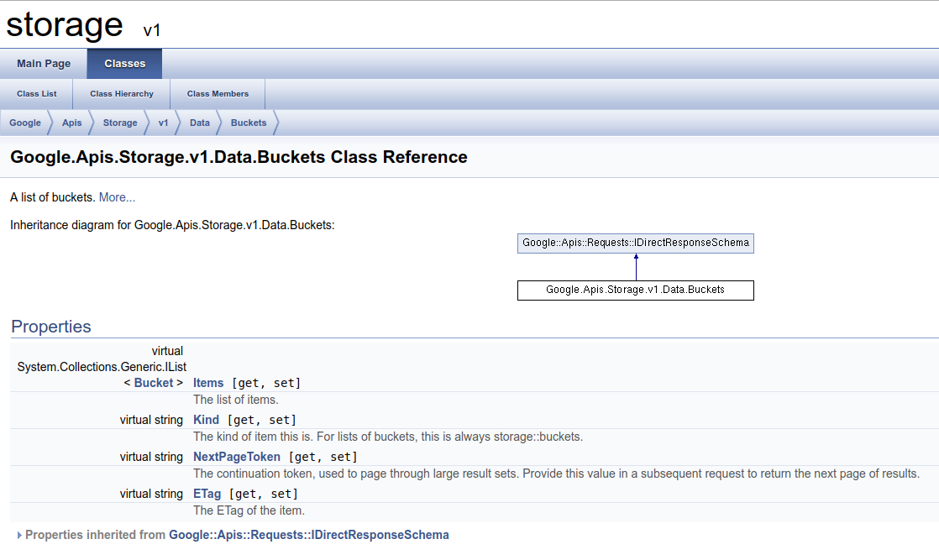Open the ETag property link
The width and height of the screenshot is (939, 560).
pos(207,495)
